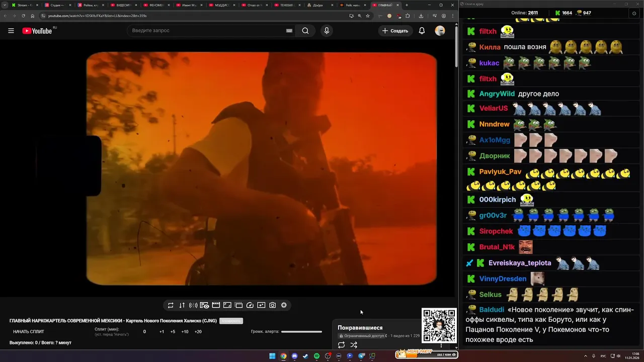Click chat username Evreiskaya_teplota
The width and height of the screenshot is (644, 362).
(x=520, y=263)
